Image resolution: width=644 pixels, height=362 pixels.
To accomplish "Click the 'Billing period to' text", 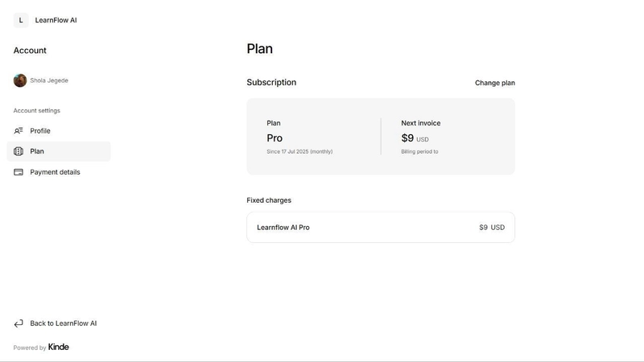I will (x=419, y=151).
